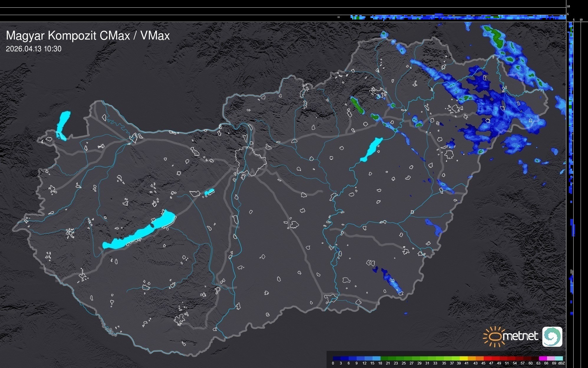Click the right VMax vertical profile strip
The height and width of the screenshot is (368, 588).
click(571, 118)
